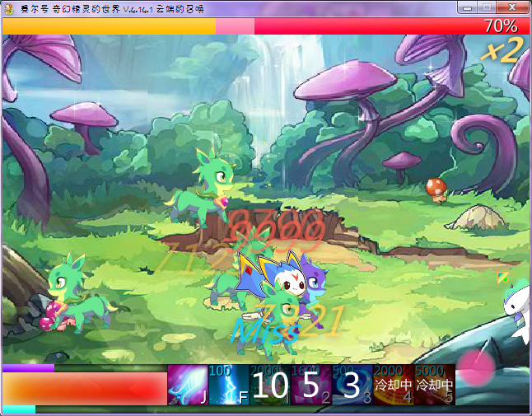This screenshot has width=532, height=416.
Task: Activate the J basic attack skill icon
Action: [x=188, y=385]
